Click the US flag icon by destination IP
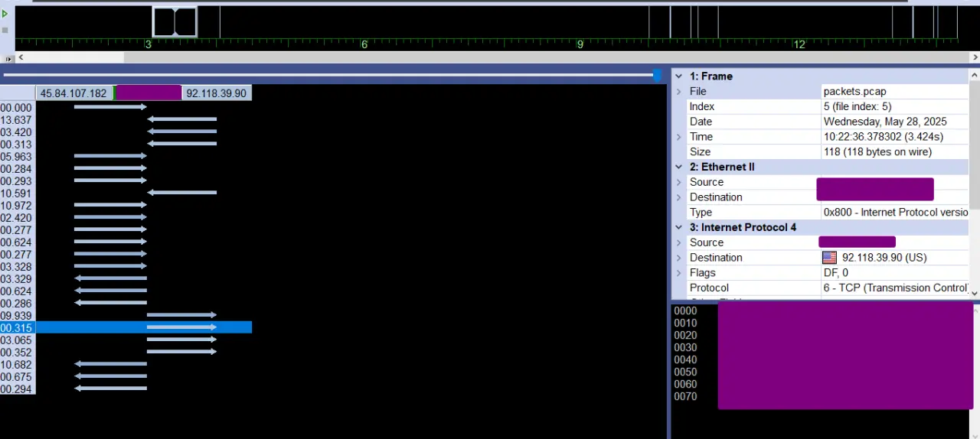Viewport: 980px width, 439px height. click(830, 258)
